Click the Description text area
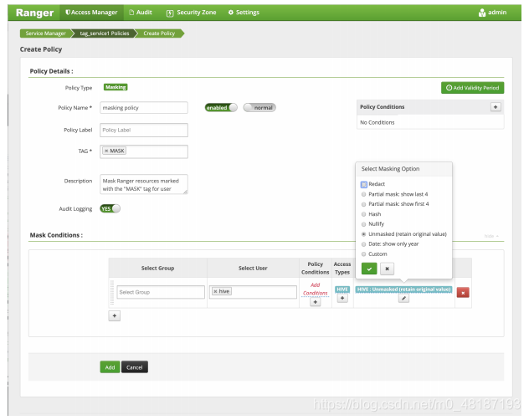 [144, 184]
